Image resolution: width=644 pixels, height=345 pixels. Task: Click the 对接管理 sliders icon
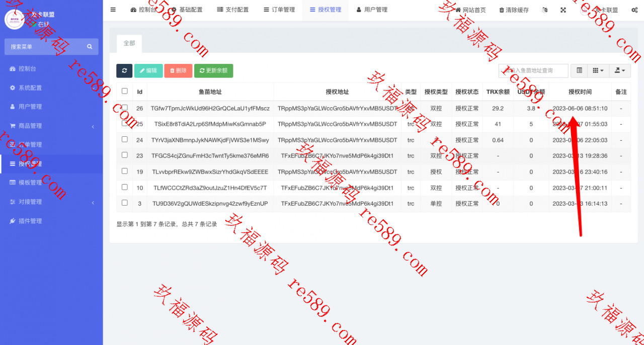coord(13,202)
